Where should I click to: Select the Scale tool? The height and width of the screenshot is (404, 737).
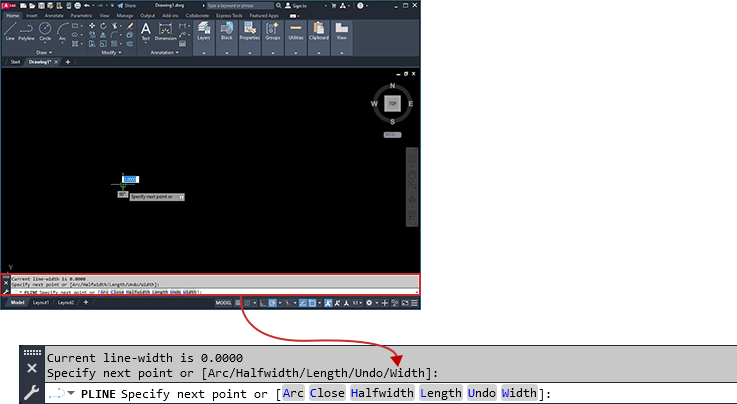(103, 44)
